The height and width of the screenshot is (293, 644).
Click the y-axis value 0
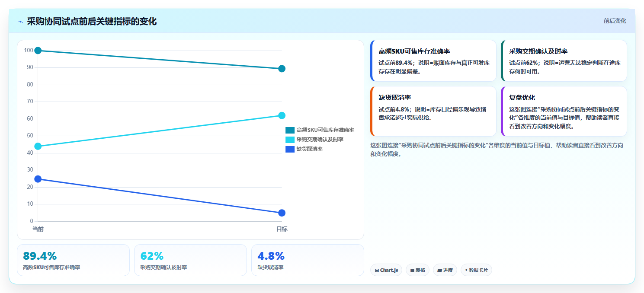[x=32, y=221]
